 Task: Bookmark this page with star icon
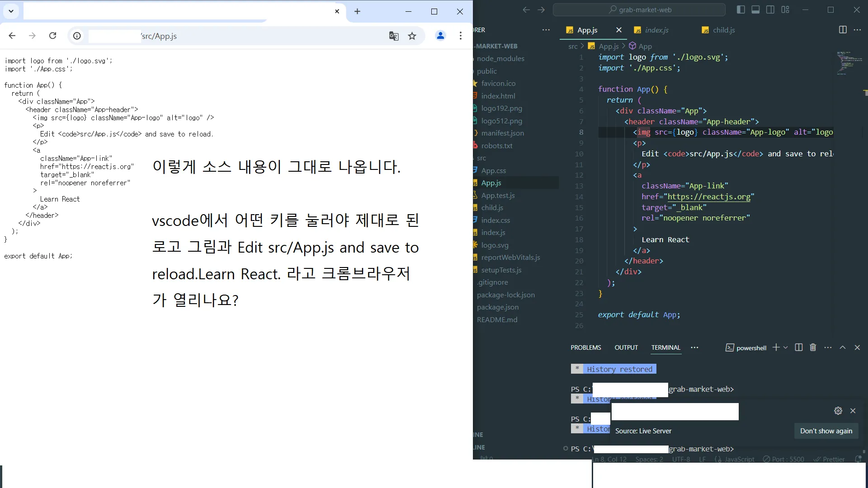click(412, 36)
